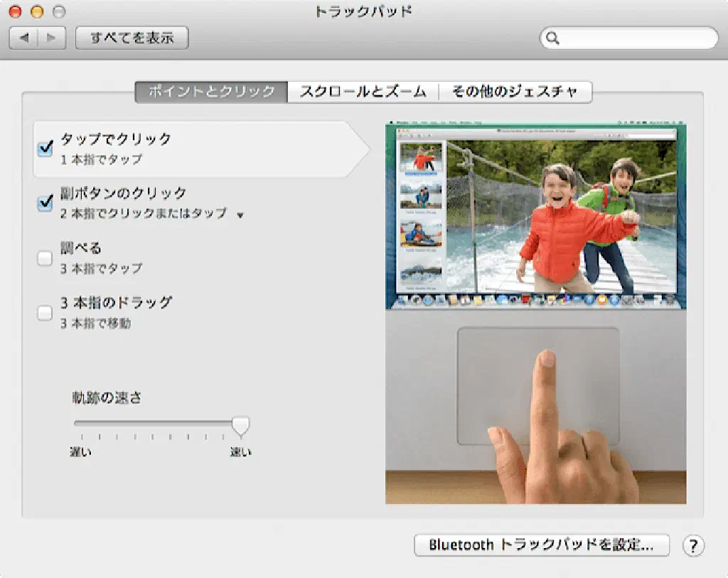
Task: Select the ポイントとクリック tab
Action: click(x=210, y=92)
